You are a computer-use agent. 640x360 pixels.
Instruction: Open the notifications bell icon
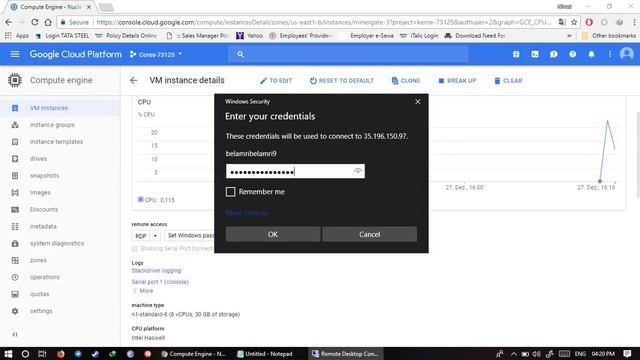click(591, 54)
